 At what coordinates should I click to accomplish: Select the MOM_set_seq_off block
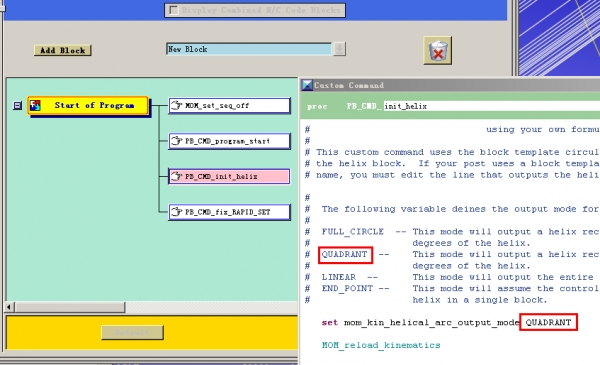(x=229, y=106)
